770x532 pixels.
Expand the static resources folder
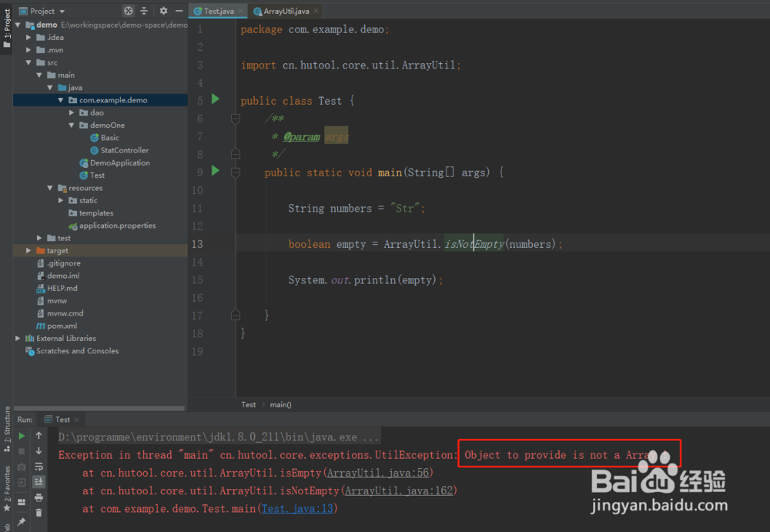[x=61, y=200]
